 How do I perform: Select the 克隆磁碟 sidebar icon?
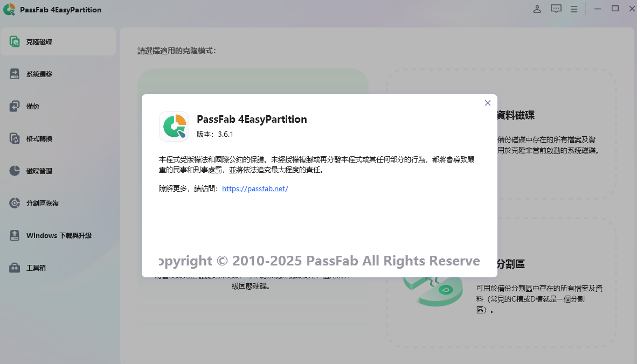pos(15,42)
